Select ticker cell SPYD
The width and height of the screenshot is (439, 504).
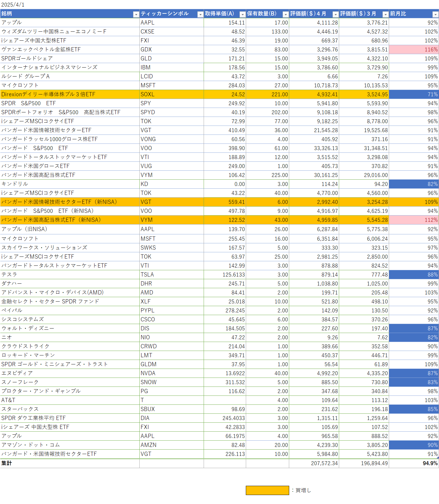172,112
